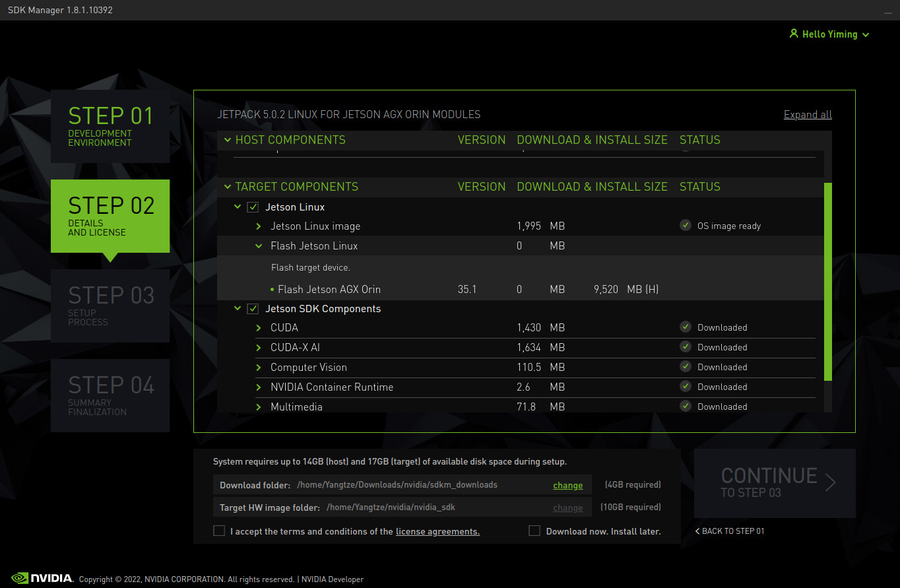900x588 pixels.
Task: Click the Multimedia Downloaded checkmark icon
Action: 686,406
